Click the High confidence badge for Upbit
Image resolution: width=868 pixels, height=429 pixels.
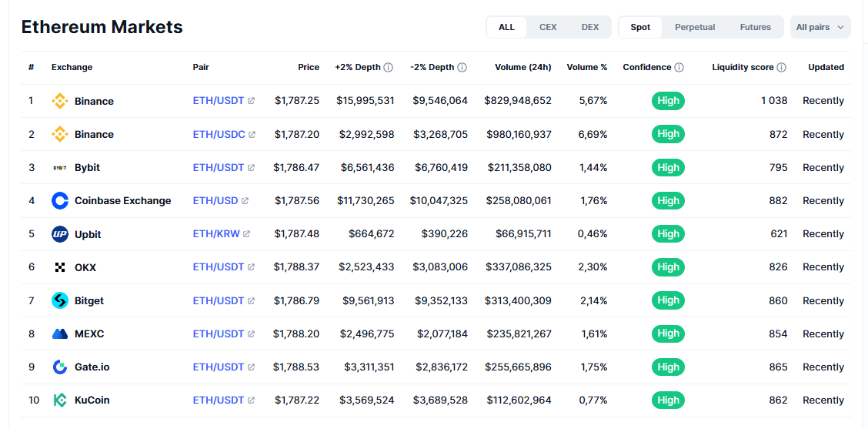point(668,234)
